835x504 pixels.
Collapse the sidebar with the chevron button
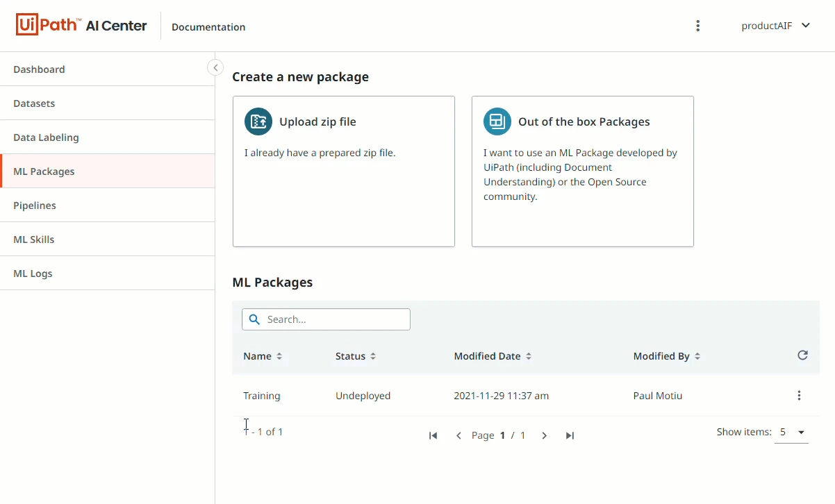(x=215, y=67)
